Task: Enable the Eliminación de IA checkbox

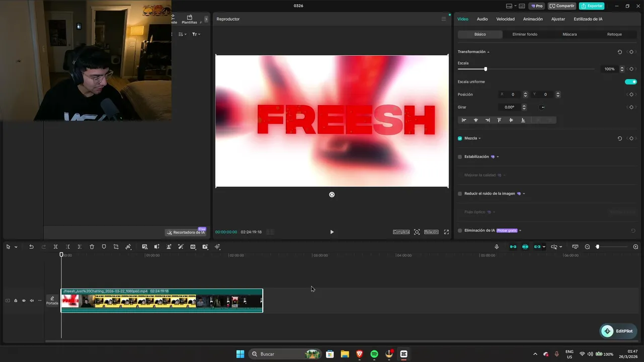Action: 460,231
